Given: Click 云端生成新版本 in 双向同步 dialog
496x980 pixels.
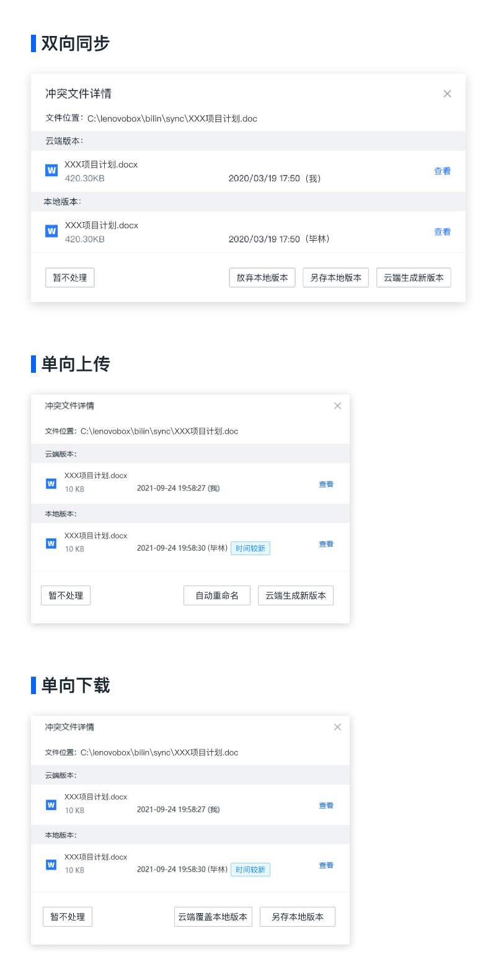Looking at the screenshot, I should (414, 278).
